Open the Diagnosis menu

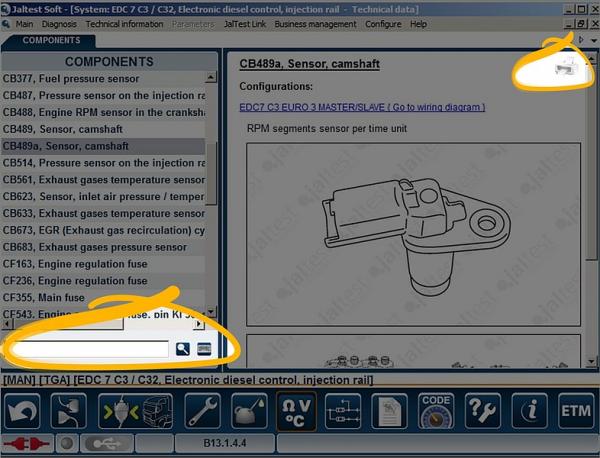tap(59, 24)
